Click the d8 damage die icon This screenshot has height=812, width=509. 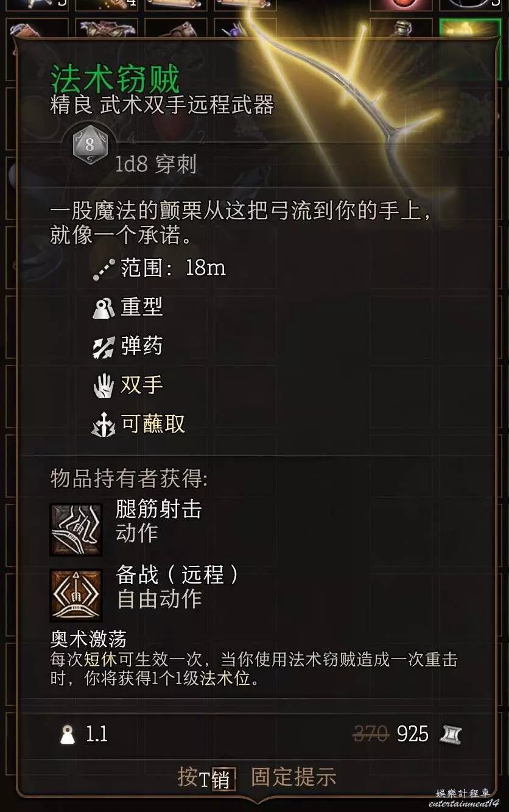[90, 146]
